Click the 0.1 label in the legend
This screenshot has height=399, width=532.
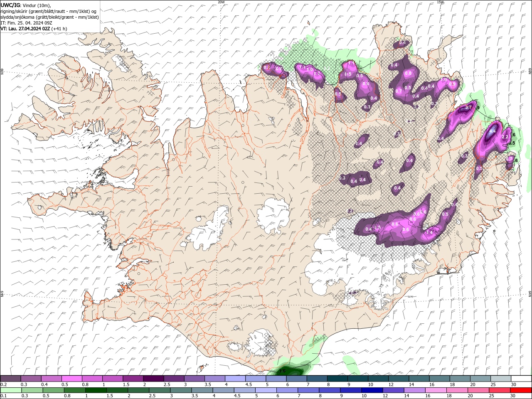[3, 396]
